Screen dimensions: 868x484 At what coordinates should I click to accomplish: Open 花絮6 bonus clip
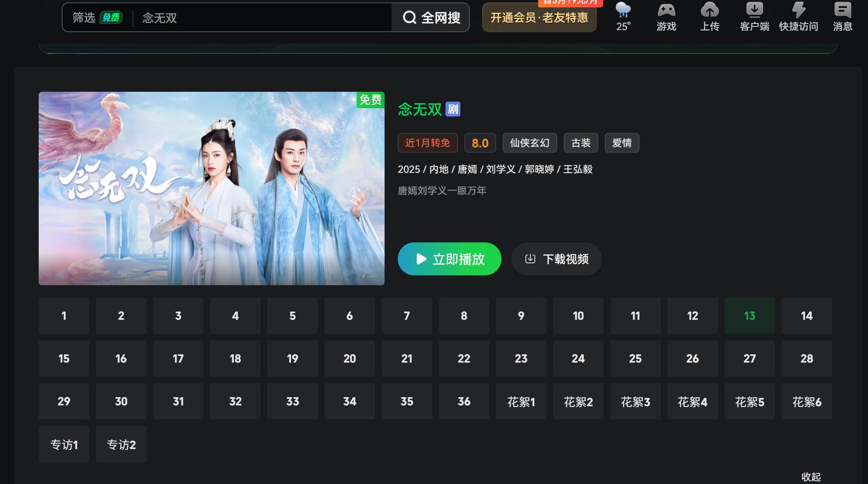(807, 401)
